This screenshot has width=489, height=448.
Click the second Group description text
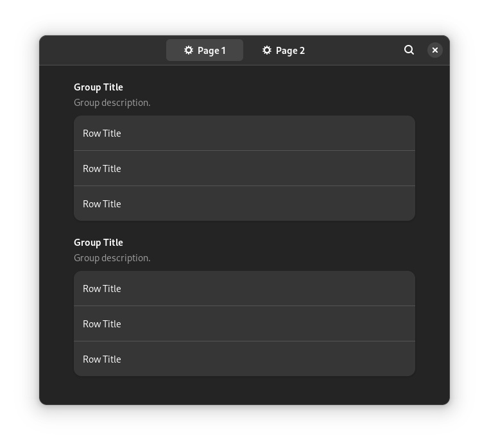pos(112,258)
